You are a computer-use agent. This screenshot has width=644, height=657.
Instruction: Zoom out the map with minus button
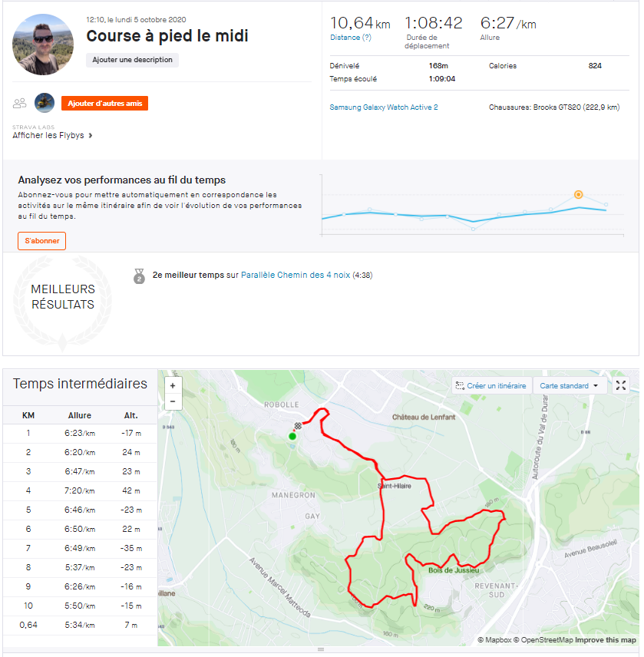[x=173, y=401]
